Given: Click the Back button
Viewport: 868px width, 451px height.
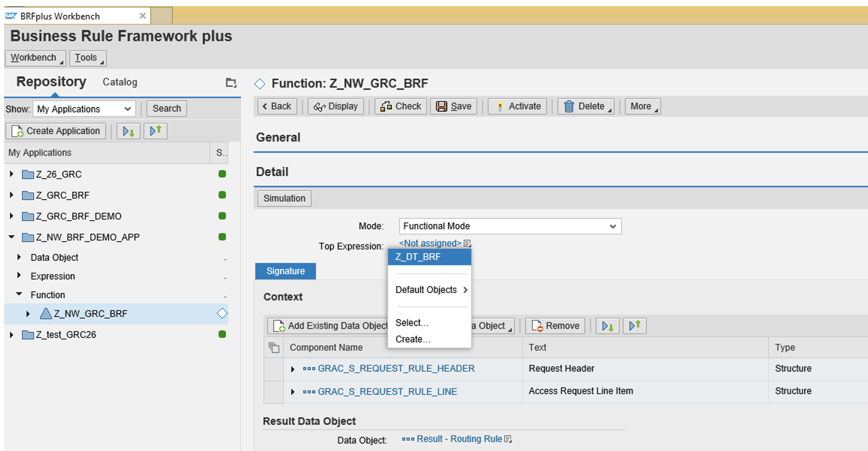Looking at the screenshot, I should point(277,106).
